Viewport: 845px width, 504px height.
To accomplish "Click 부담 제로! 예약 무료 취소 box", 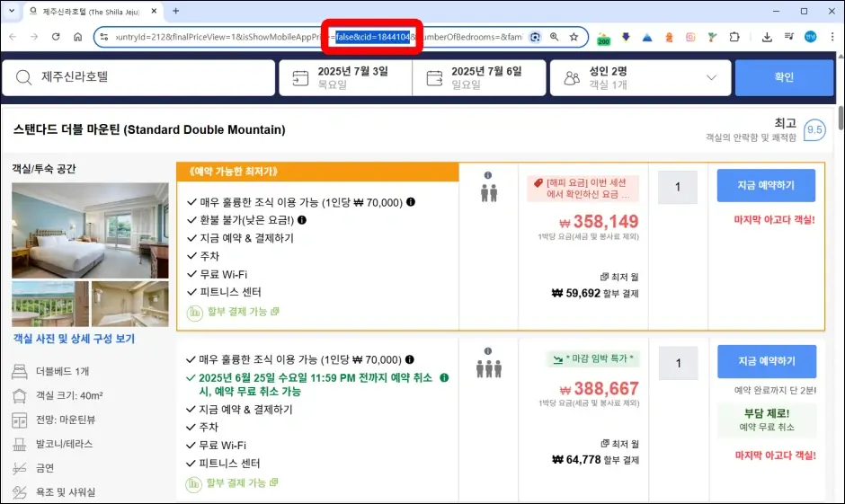I will [x=767, y=420].
